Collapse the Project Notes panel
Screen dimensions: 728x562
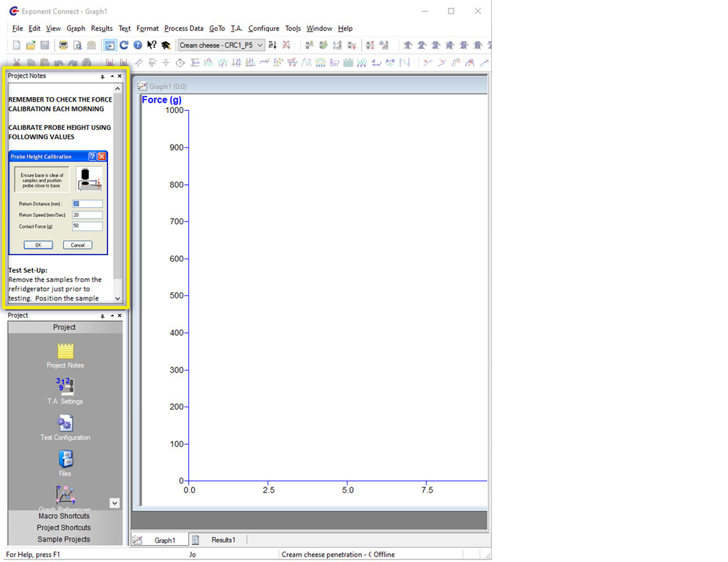point(110,76)
